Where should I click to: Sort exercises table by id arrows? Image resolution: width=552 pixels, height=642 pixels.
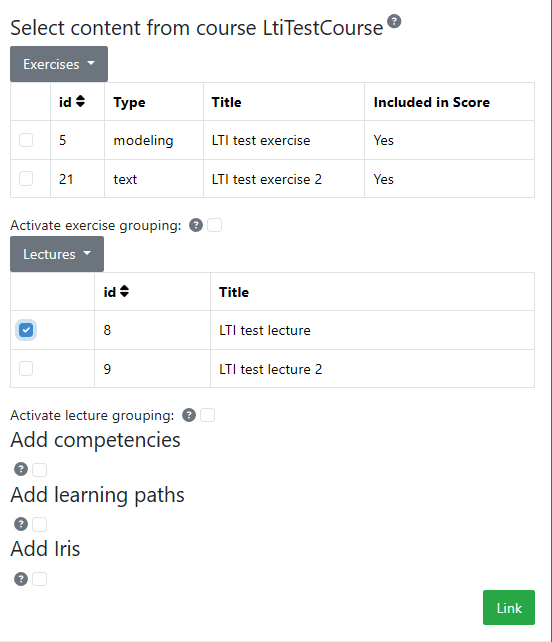click(x=80, y=101)
